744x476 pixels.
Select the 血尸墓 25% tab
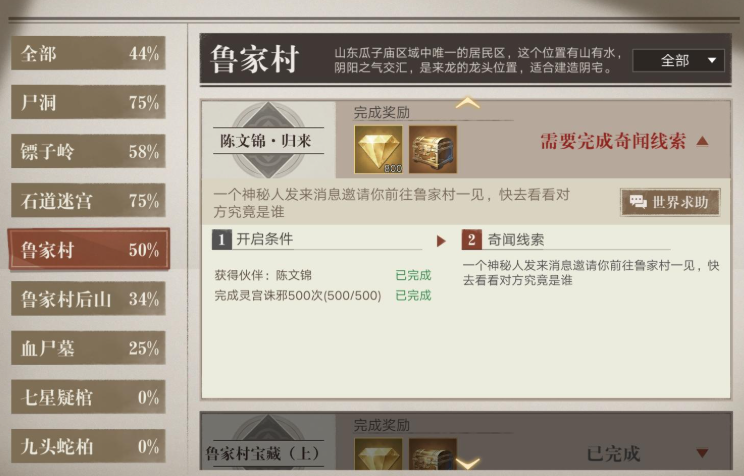pos(88,348)
